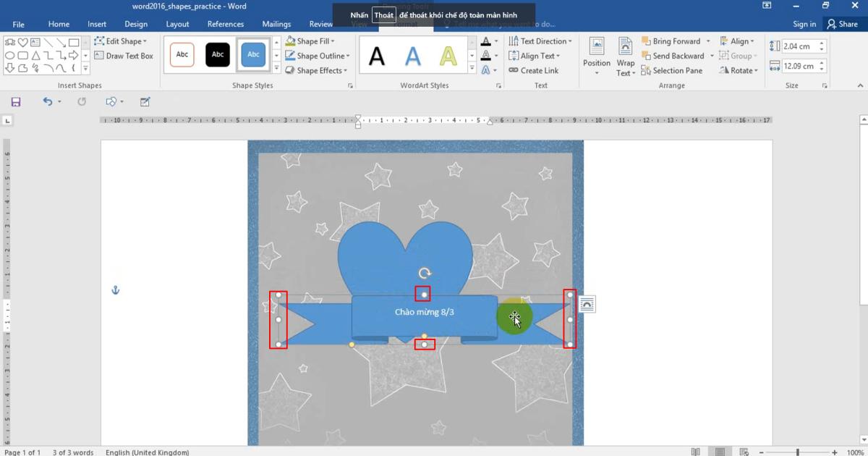Click the Draw Text Box button

[124, 56]
